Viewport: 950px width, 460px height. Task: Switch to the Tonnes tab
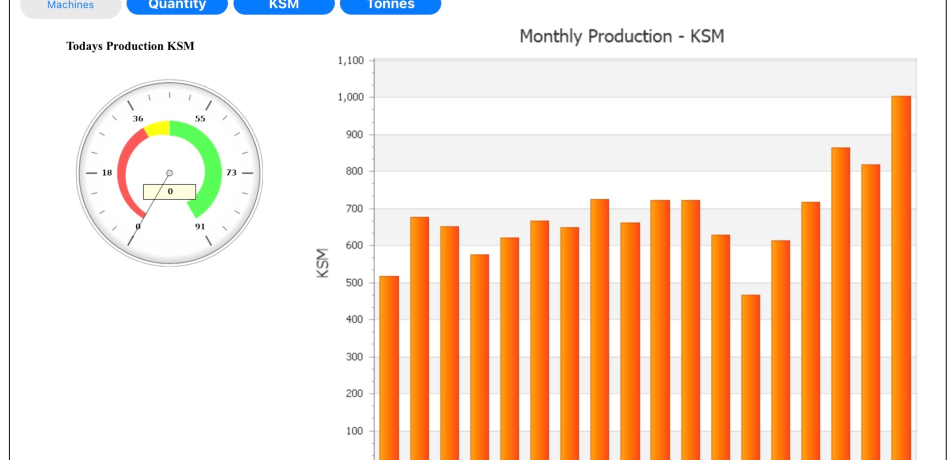391,6
